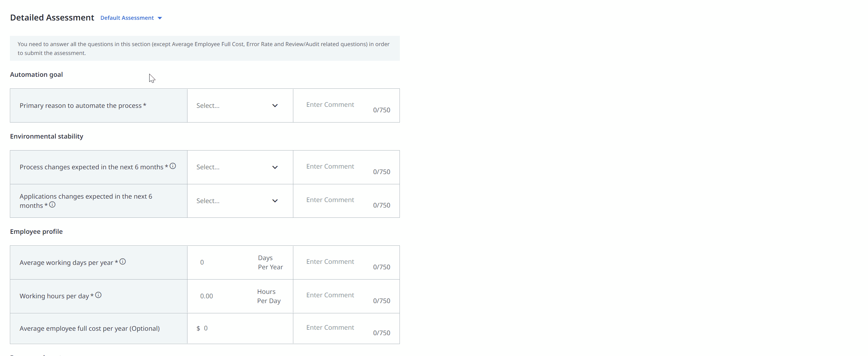Screen dimensions: 868x356
Task: Click Working hours per day number field
Action: (222, 296)
